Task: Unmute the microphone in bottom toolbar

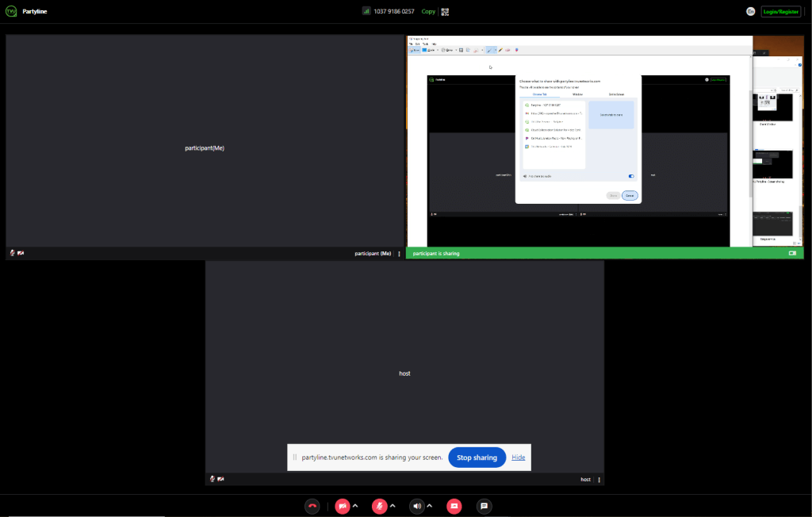Action: point(380,506)
